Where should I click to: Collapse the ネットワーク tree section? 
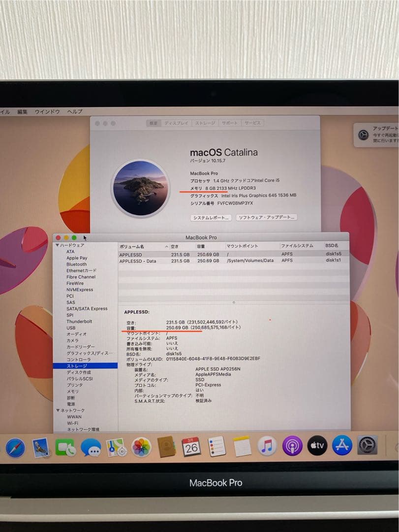[x=58, y=410]
